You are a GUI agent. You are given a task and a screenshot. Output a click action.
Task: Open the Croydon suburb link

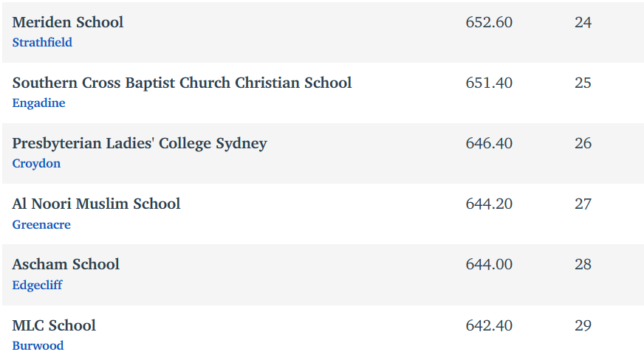36,163
